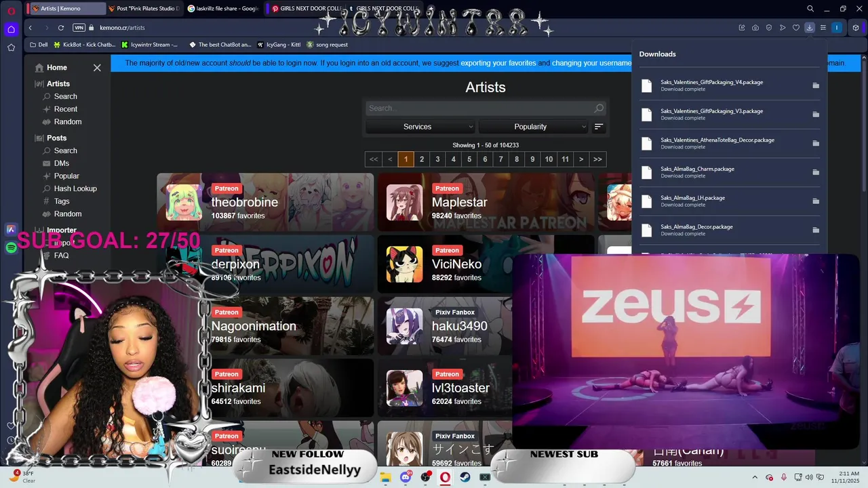The width and height of the screenshot is (868, 488).
Task: Show hidden tray icons chevron
Action: [755, 477]
